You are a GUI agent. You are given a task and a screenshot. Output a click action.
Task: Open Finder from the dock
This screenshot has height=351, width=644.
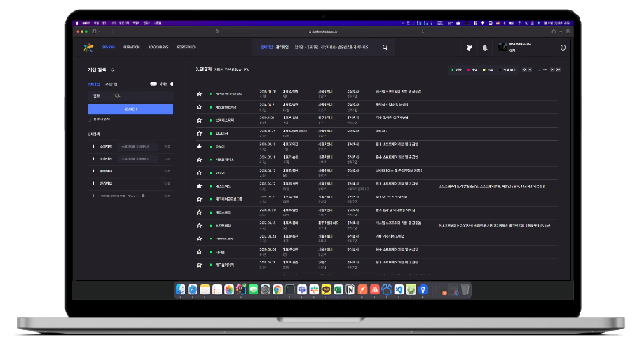pos(180,289)
